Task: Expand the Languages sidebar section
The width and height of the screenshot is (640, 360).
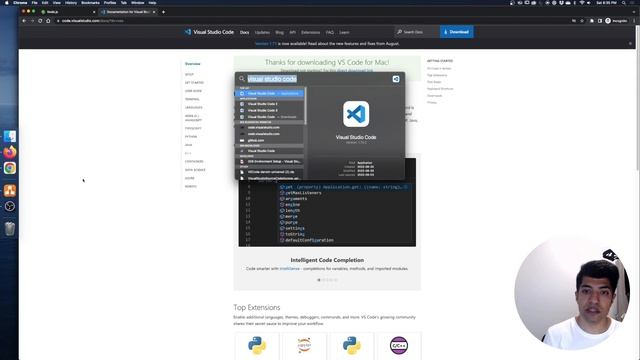Action: (193, 108)
